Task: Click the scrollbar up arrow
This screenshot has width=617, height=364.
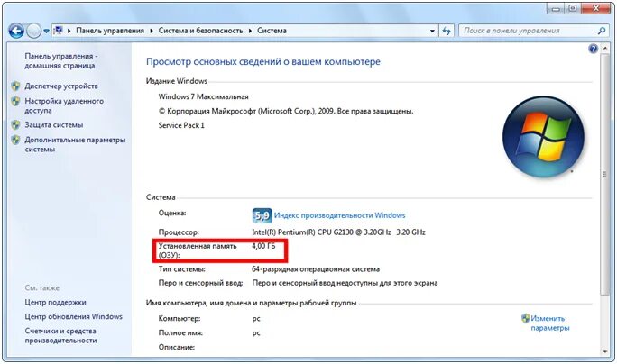Action: click(x=604, y=49)
